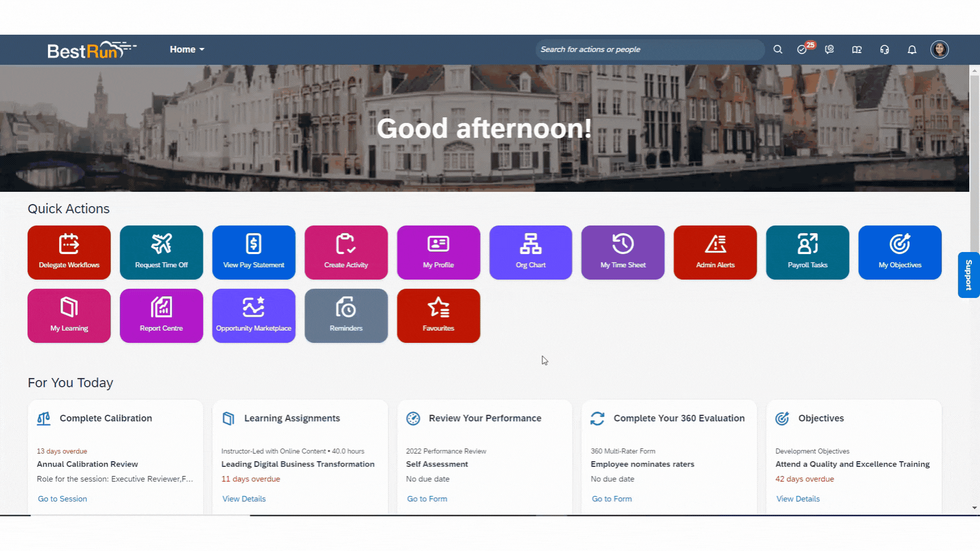The image size is (980, 551).
Task: Click the Objectives target icon
Action: 782,418
